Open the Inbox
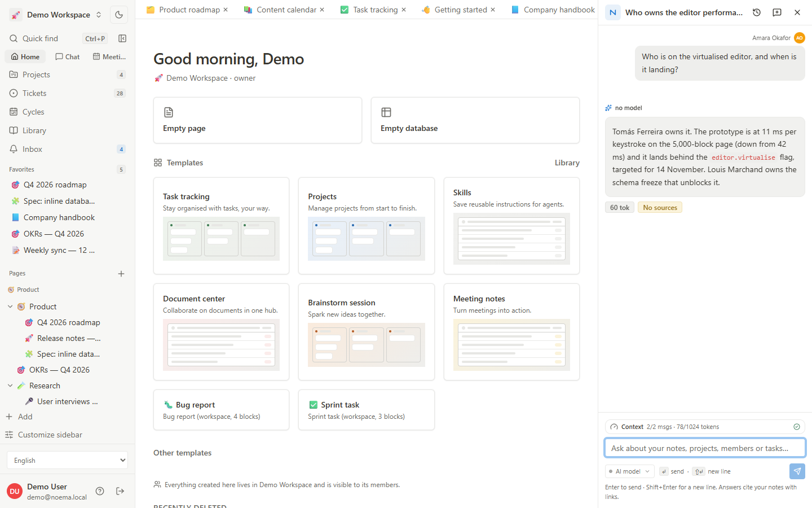 pyautogui.click(x=68, y=149)
